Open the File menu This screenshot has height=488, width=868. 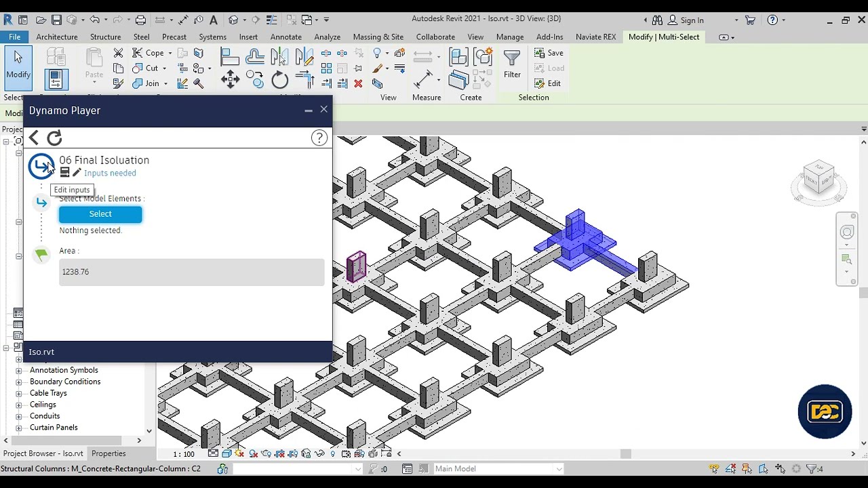tap(14, 37)
